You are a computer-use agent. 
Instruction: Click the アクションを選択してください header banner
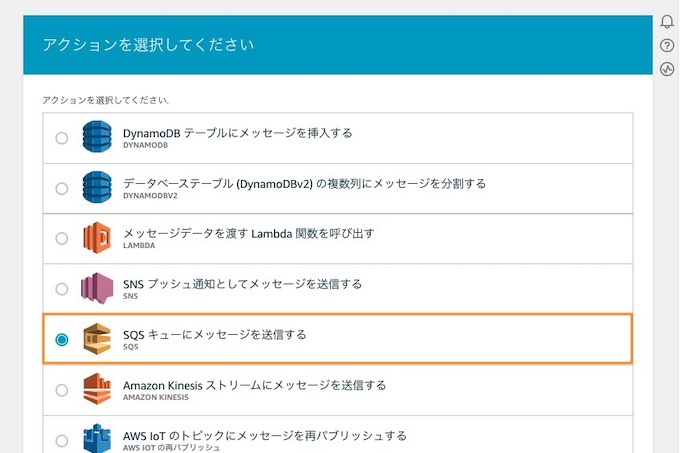[x=338, y=45]
